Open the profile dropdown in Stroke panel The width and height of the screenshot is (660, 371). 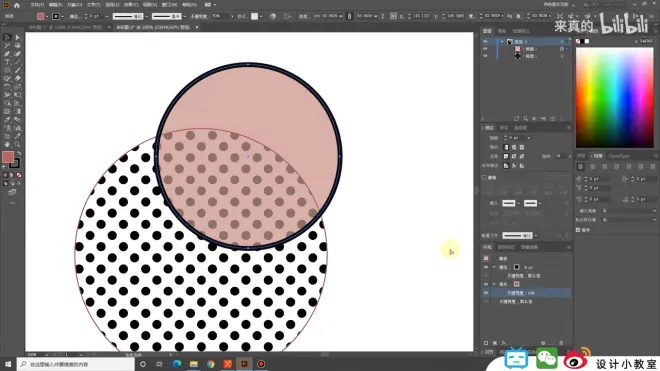pyautogui.click(x=535, y=236)
